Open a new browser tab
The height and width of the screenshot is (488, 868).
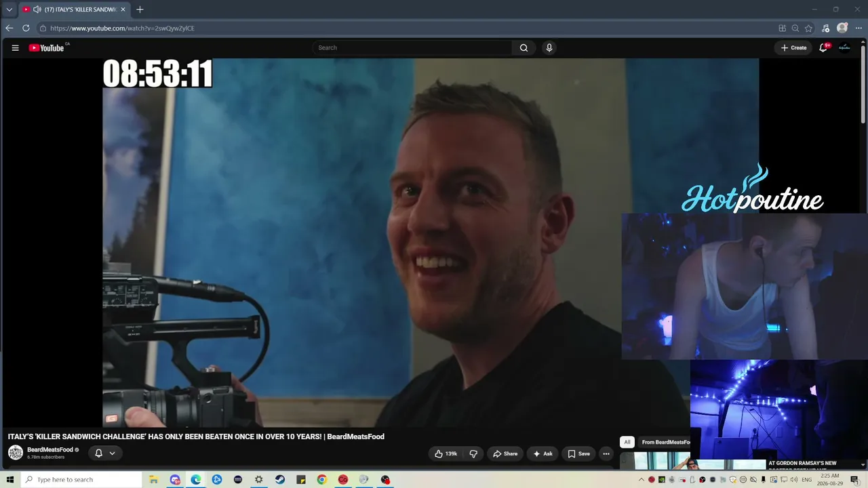click(140, 9)
